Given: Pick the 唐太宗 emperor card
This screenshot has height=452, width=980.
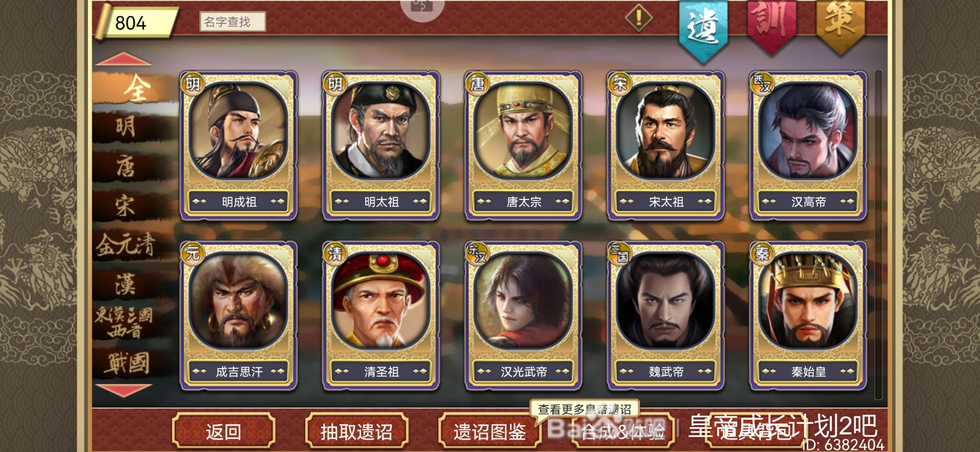Looking at the screenshot, I should 523,145.
